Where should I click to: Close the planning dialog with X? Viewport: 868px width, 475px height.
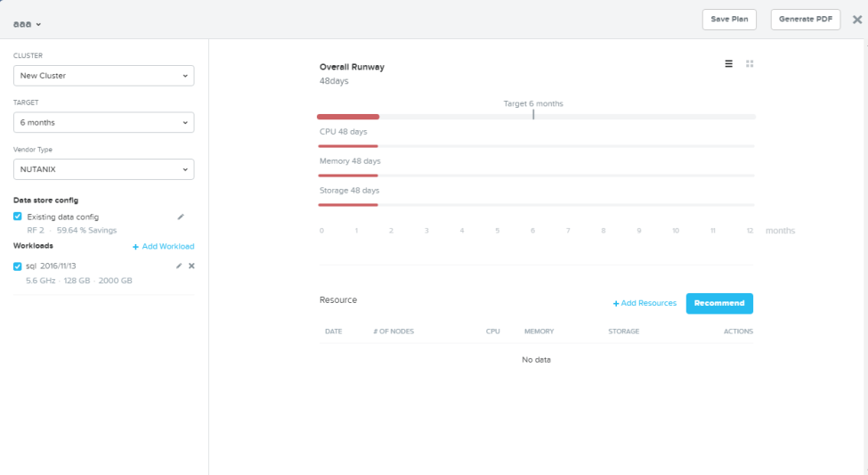point(857,20)
